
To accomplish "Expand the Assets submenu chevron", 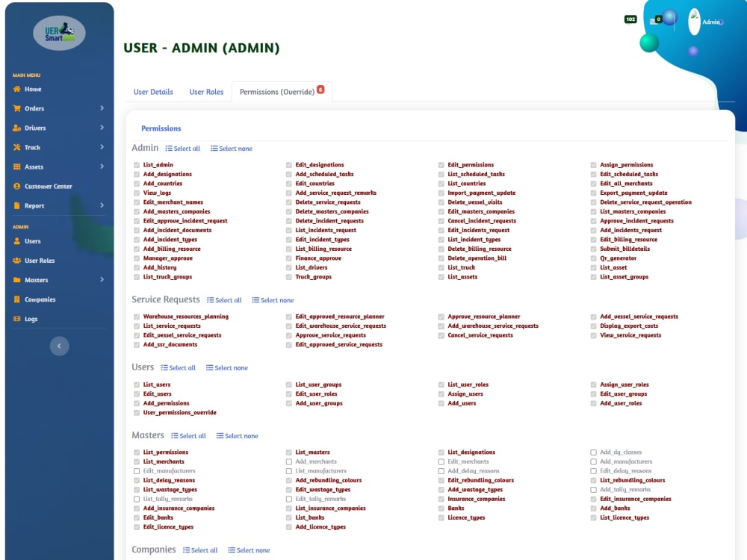I will (x=102, y=167).
